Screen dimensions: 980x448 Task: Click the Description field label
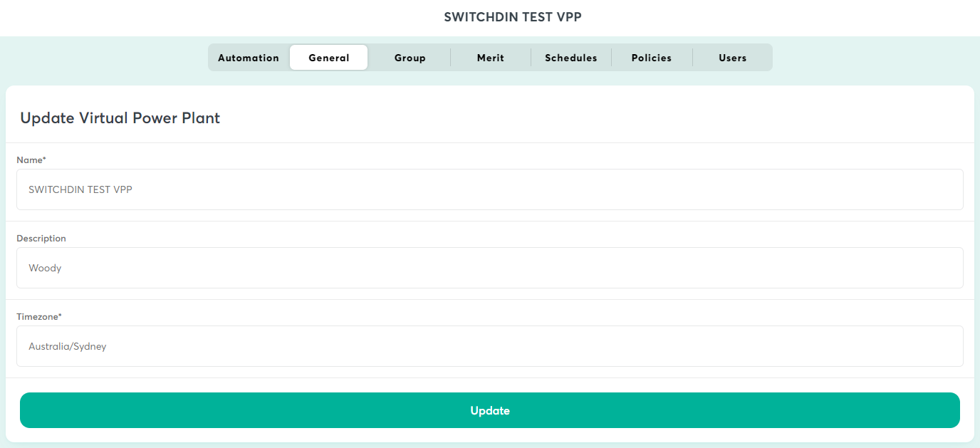pyautogui.click(x=41, y=239)
